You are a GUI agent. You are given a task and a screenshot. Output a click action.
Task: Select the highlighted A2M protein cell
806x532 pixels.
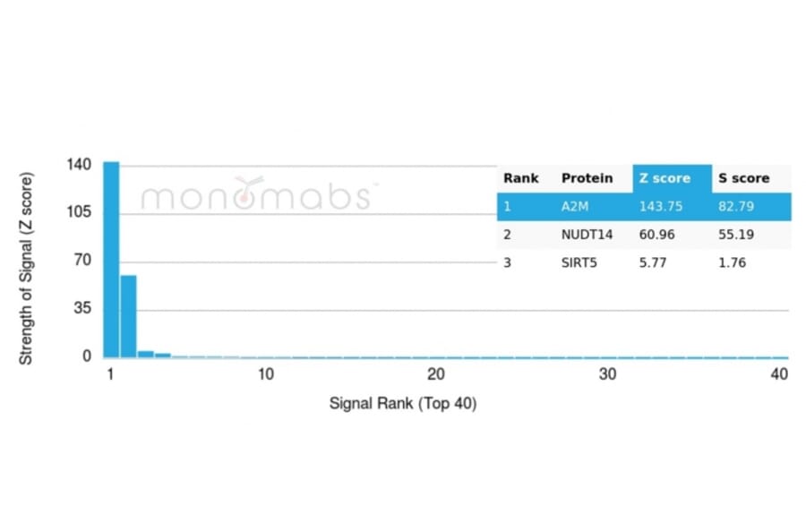tap(574, 206)
